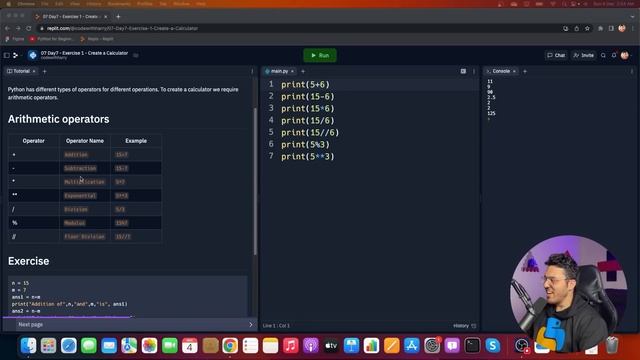
Task: Expand the Chrome tab search chevron
Action: click(632, 16)
